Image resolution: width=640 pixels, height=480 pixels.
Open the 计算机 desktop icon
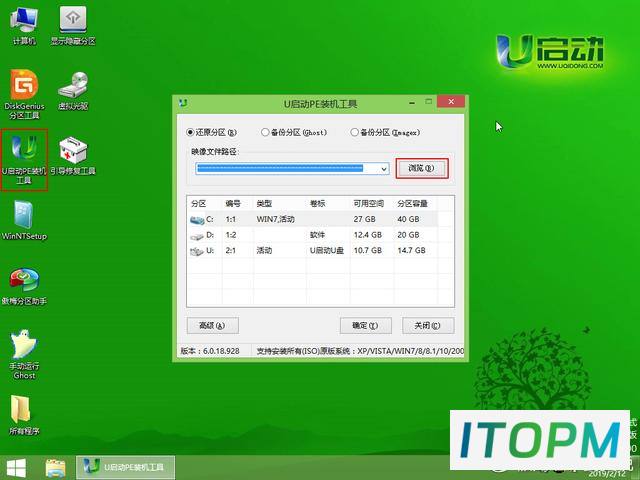(24, 26)
